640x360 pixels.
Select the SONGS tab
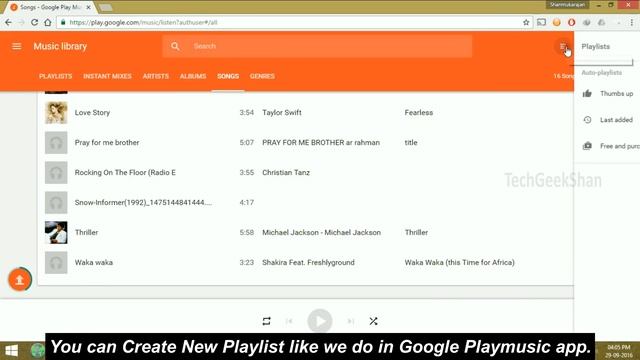point(228,76)
